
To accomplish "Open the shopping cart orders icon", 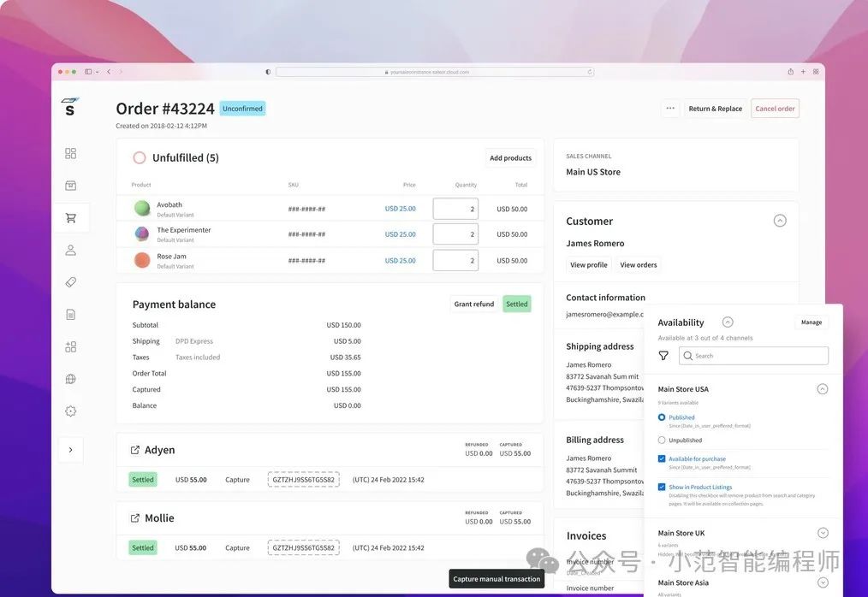I will [70, 218].
